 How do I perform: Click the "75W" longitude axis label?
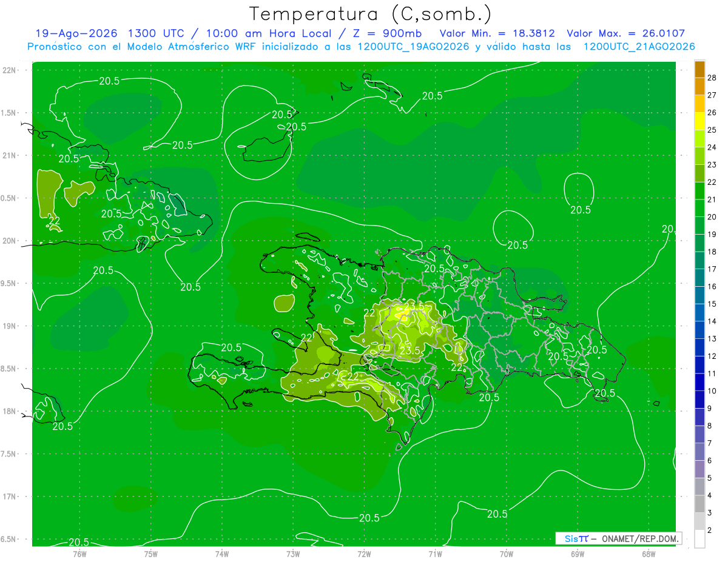pyautogui.click(x=151, y=554)
